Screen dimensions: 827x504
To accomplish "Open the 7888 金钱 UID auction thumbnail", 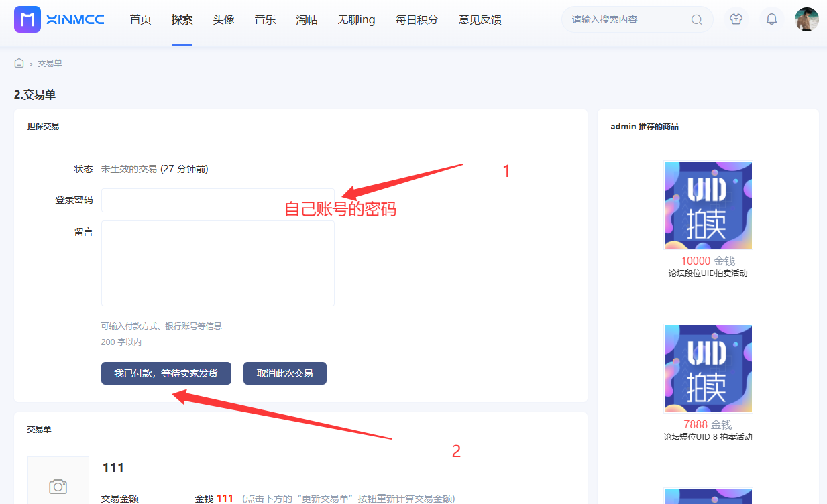I will pos(708,369).
